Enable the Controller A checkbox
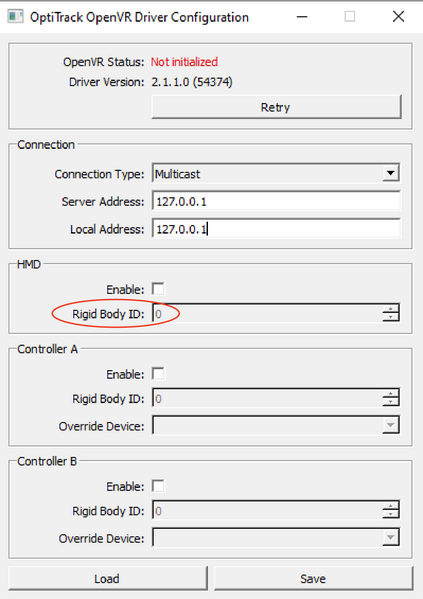 (x=158, y=374)
